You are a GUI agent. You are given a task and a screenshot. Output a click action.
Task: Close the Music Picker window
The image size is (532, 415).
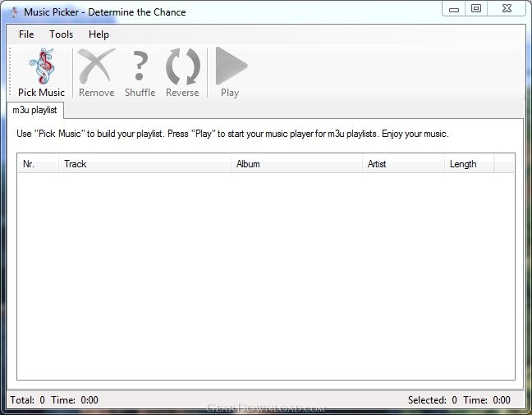pos(507,8)
